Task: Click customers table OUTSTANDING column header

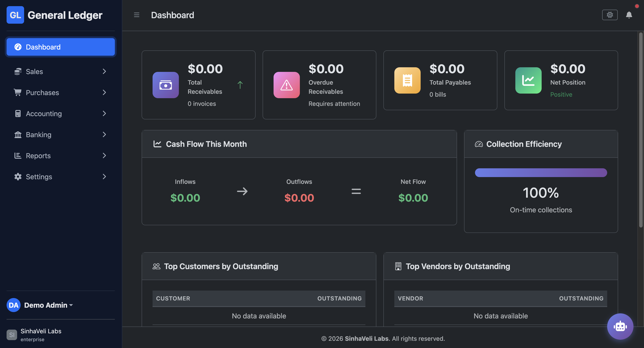Action: (339, 298)
